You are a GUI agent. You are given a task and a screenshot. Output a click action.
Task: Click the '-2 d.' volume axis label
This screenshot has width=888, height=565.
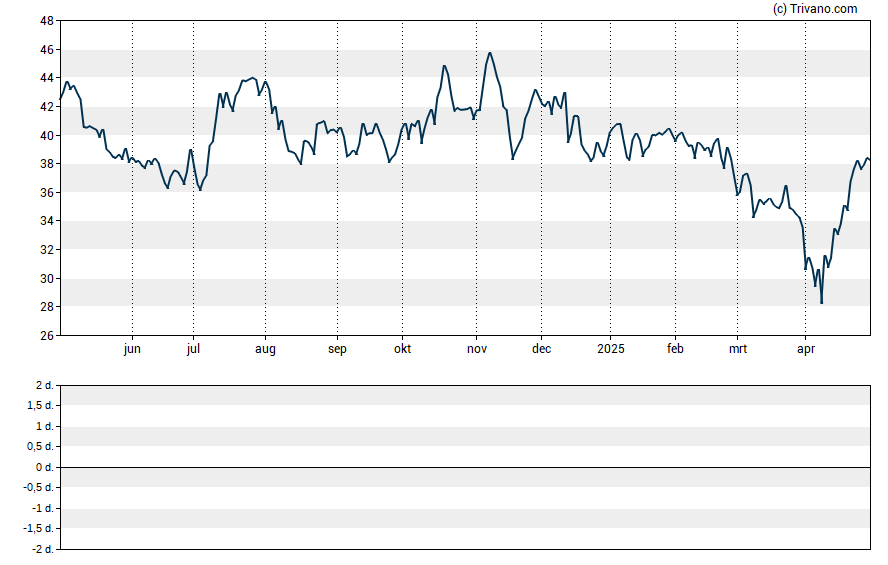(x=43, y=549)
